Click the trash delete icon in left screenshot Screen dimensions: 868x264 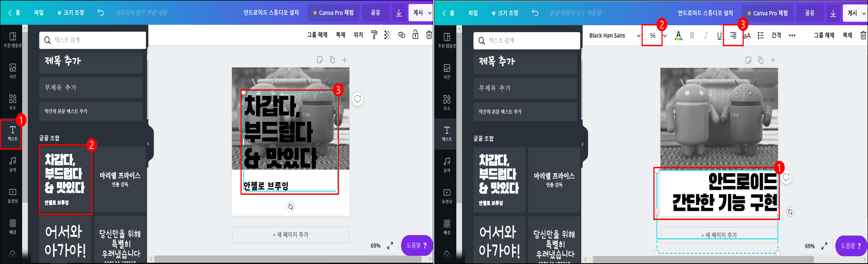pyautogui.click(x=429, y=35)
